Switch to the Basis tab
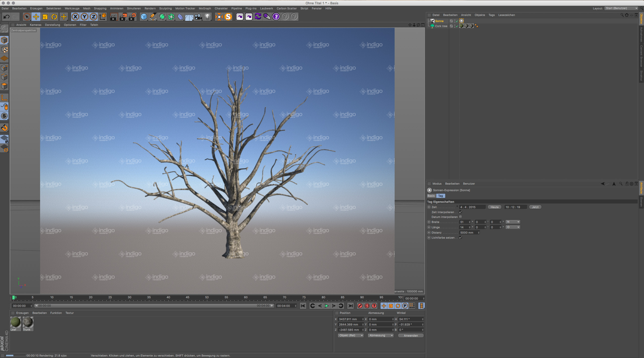Viewport: 644px width, 358px height. point(431,196)
